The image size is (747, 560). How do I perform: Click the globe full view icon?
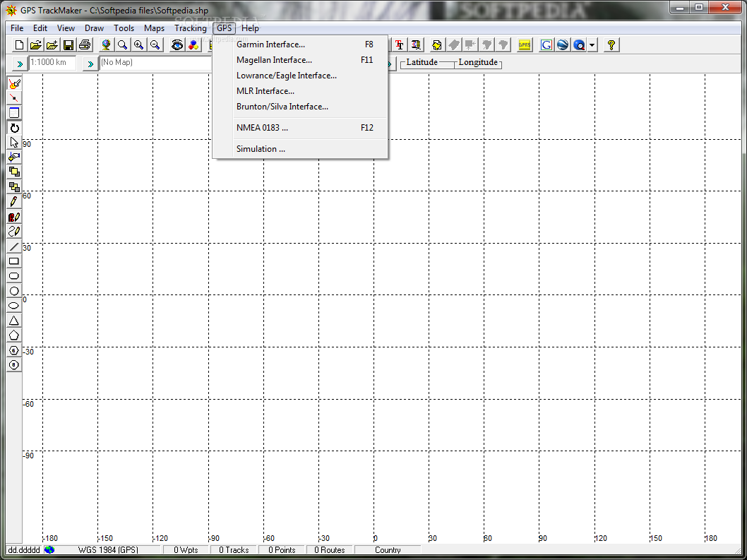pyautogui.click(x=106, y=44)
